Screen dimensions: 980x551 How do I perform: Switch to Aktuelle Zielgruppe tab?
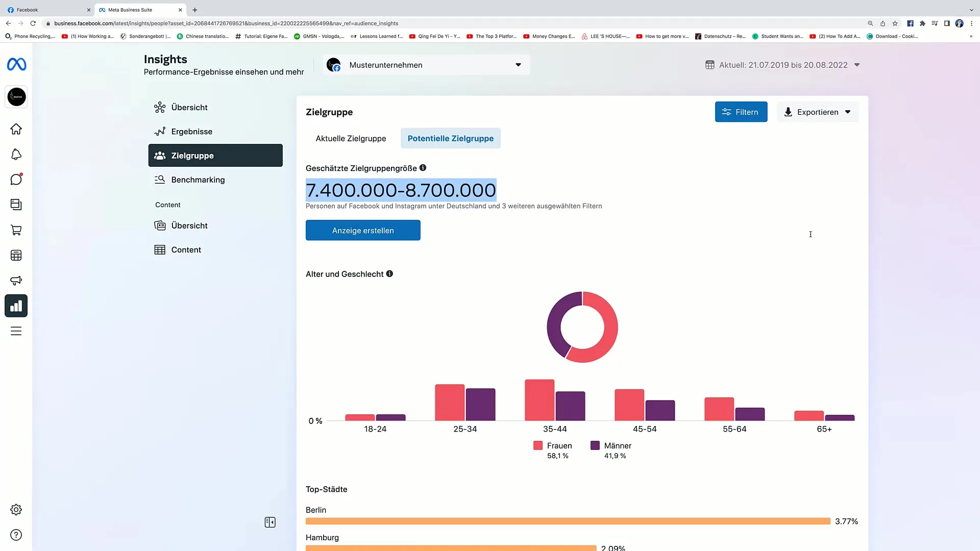pos(351,138)
